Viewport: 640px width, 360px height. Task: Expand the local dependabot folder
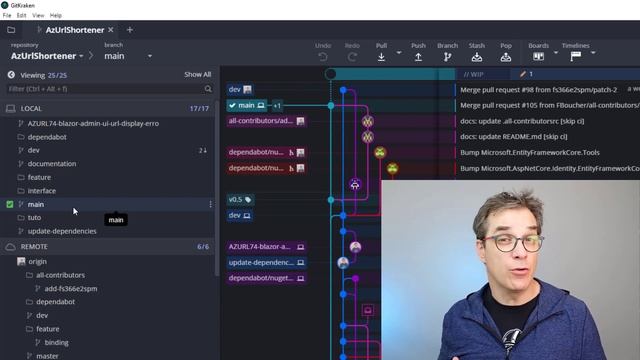click(x=47, y=137)
